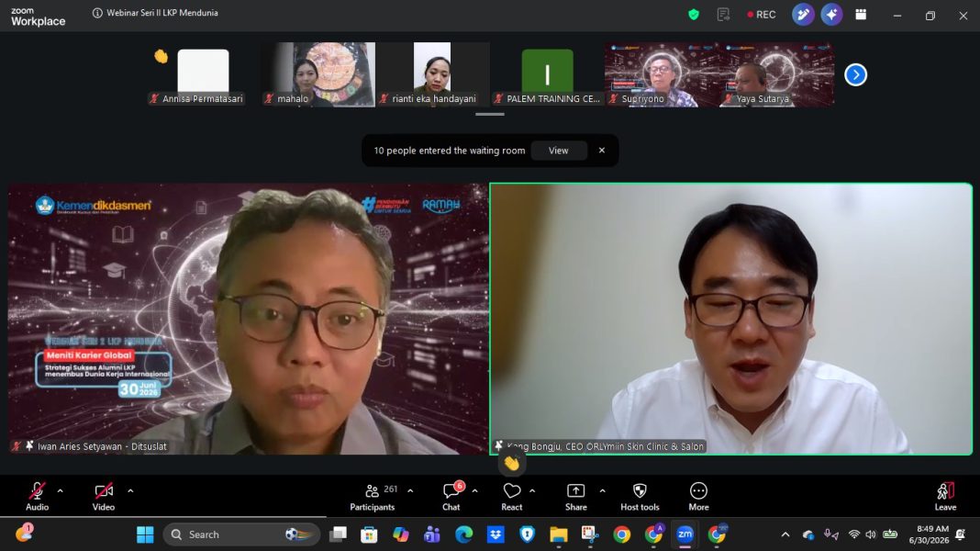Viewport: 980px width, 551px height.
Task: Expand the Chat options arrow
Action: 475,491
